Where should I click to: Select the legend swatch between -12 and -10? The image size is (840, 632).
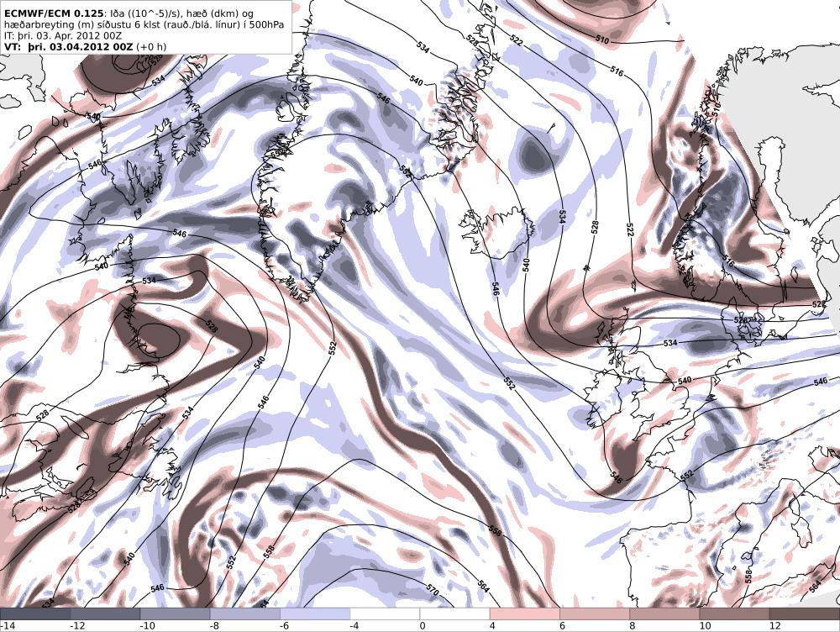[x=105, y=614]
